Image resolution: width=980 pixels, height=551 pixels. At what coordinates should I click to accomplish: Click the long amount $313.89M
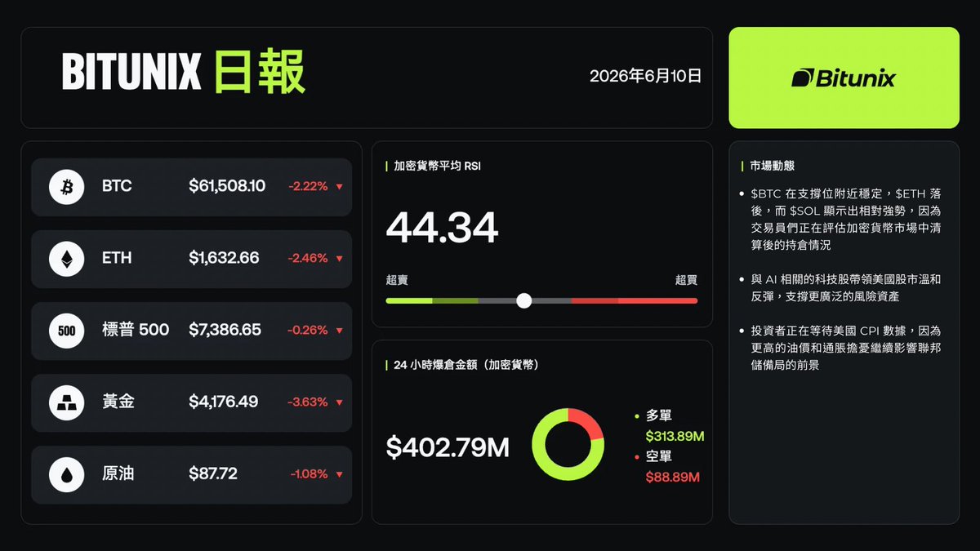pos(675,437)
